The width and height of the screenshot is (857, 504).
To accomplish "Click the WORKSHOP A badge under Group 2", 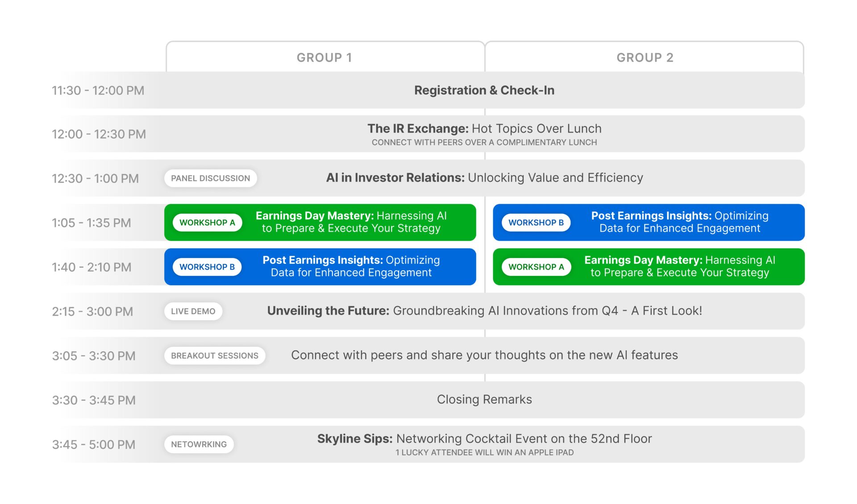I will tap(536, 267).
